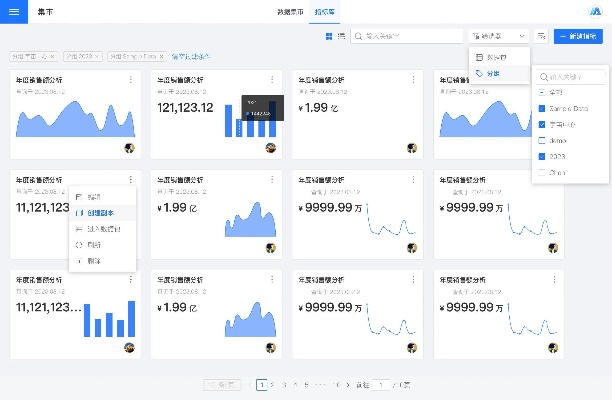Click the clear filters link after the tags

tap(191, 56)
